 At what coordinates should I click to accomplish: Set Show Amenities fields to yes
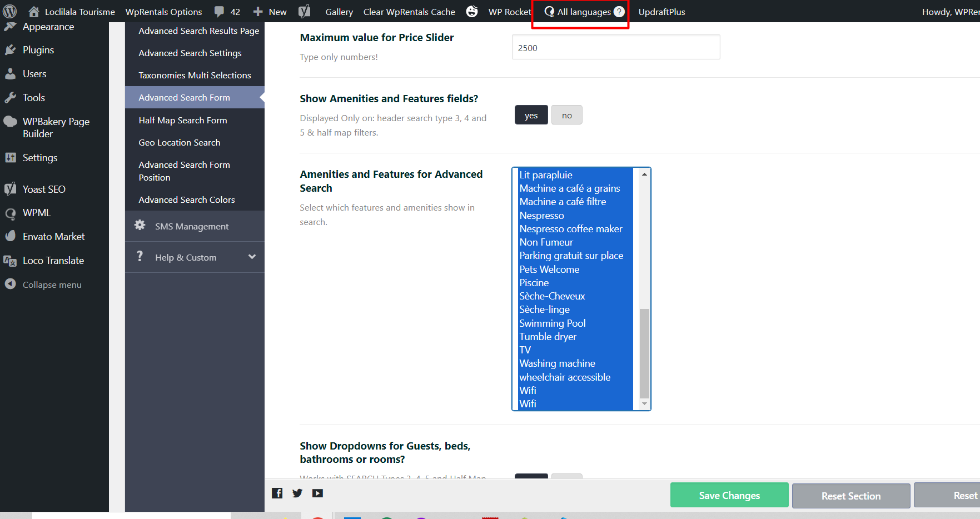pyautogui.click(x=531, y=116)
